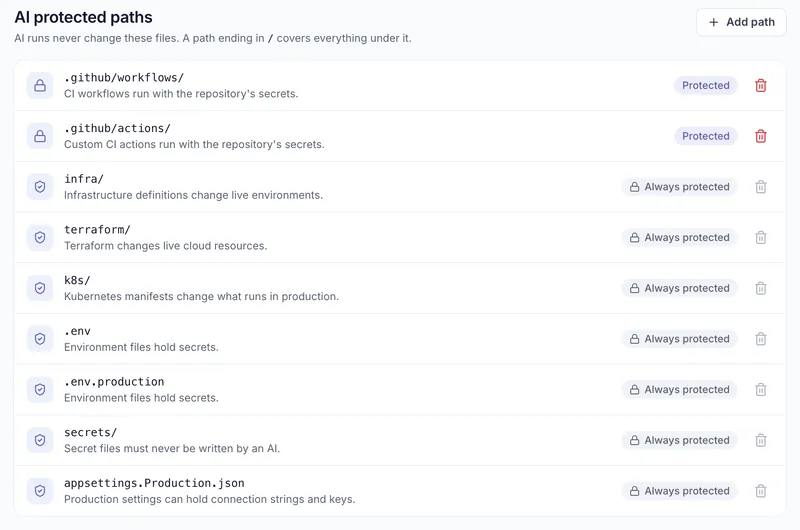Click the greyed trash icon for k8s/

click(760, 288)
